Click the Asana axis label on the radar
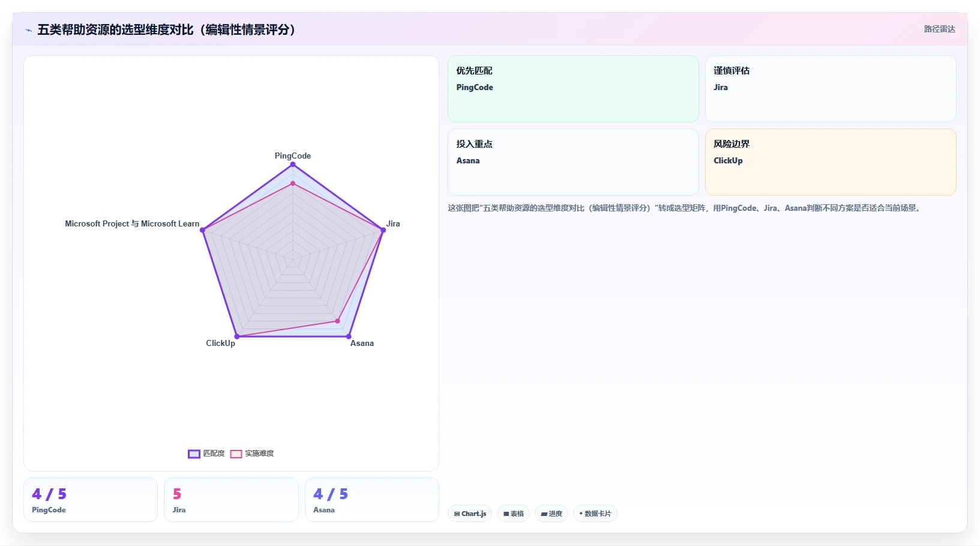This screenshot has height=546, width=980. click(x=362, y=343)
